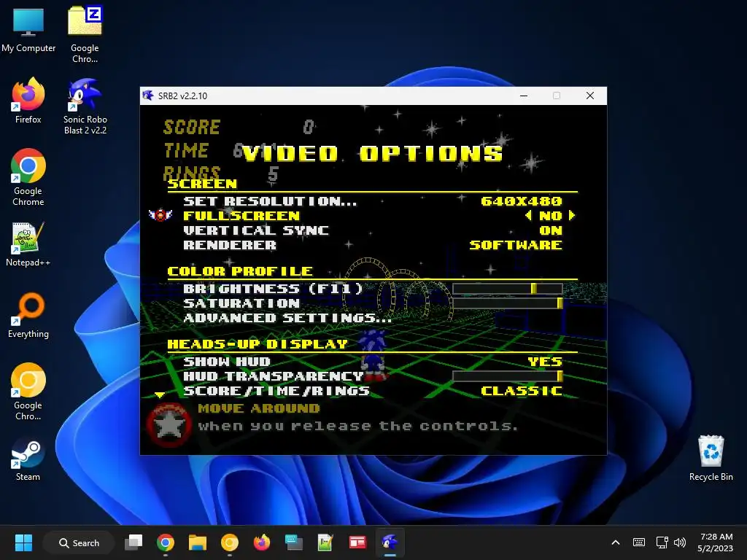
Task: Select the Vertical Sync option
Action: (256, 230)
